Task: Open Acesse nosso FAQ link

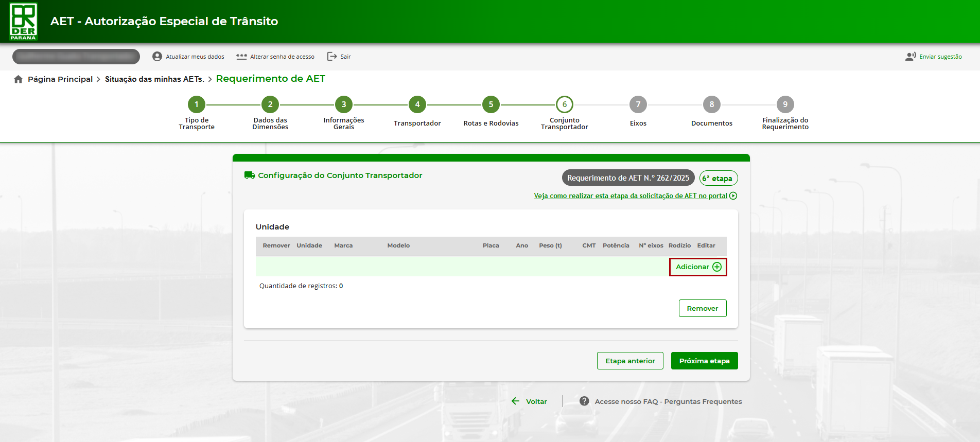Action: 668,402
